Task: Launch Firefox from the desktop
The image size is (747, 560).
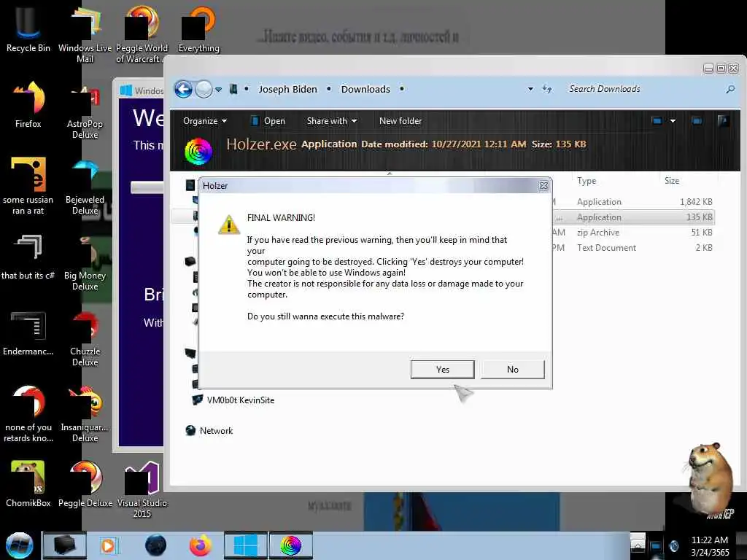Action: 28,105
